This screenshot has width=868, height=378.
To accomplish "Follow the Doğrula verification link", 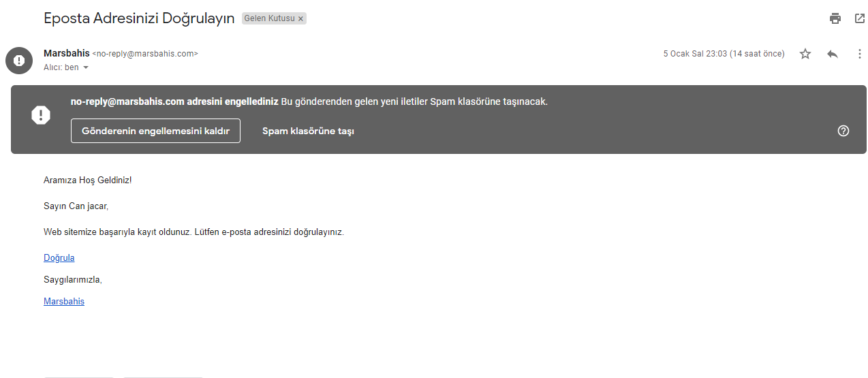I will (59, 257).
